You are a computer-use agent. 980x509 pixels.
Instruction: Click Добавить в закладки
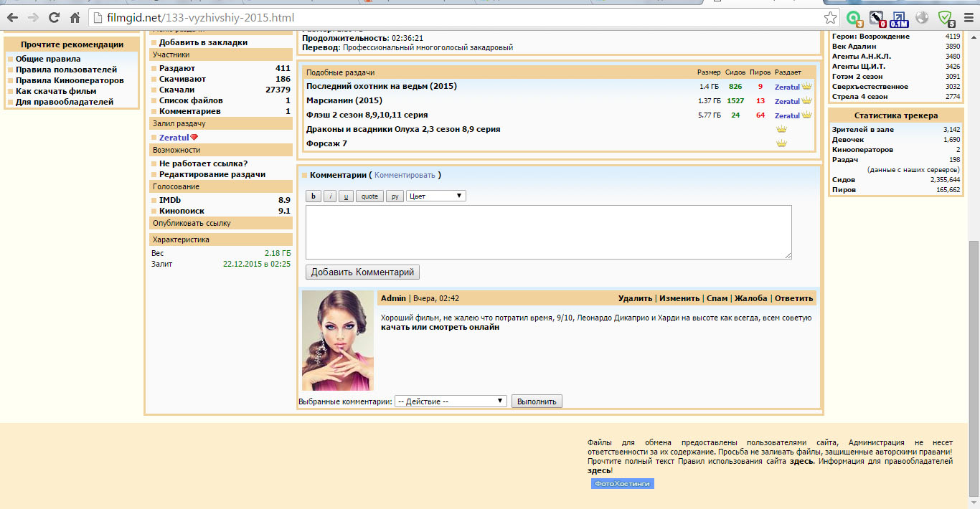click(x=203, y=42)
